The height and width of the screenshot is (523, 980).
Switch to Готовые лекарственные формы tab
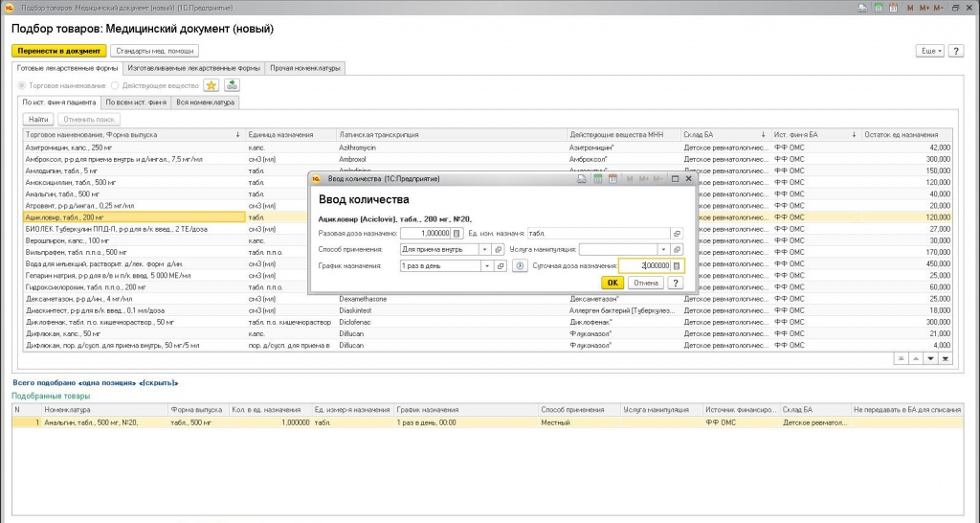coord(68,68)
